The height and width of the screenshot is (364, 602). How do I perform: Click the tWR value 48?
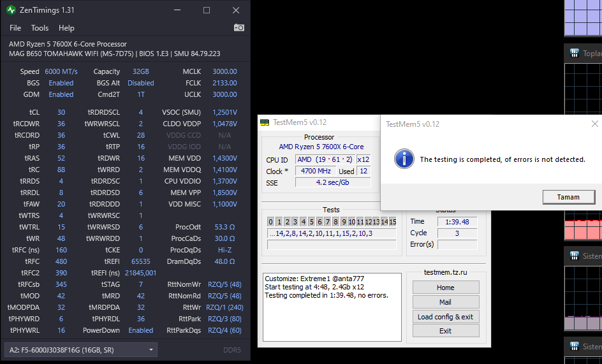pyautogui.click(x=61, y=238)
